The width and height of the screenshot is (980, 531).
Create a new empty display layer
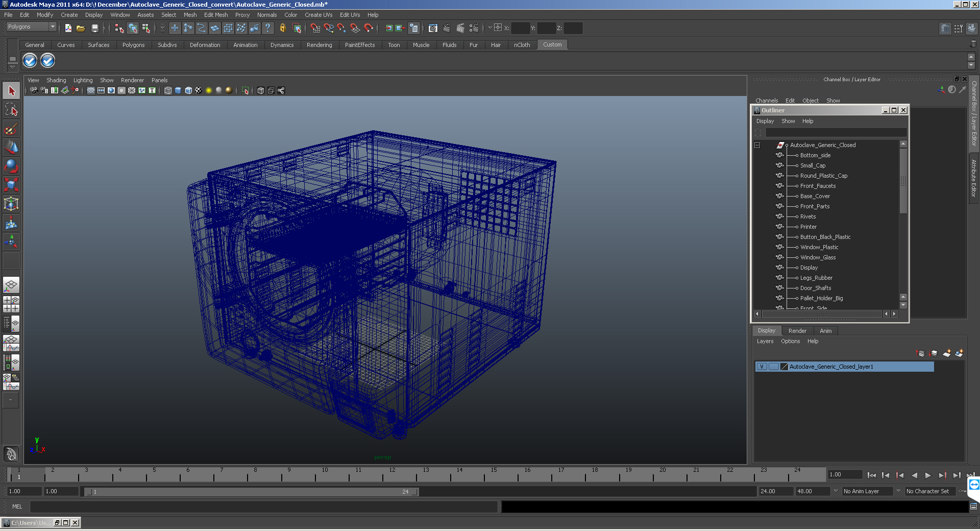pyautogui.click(x=947, y=353)
